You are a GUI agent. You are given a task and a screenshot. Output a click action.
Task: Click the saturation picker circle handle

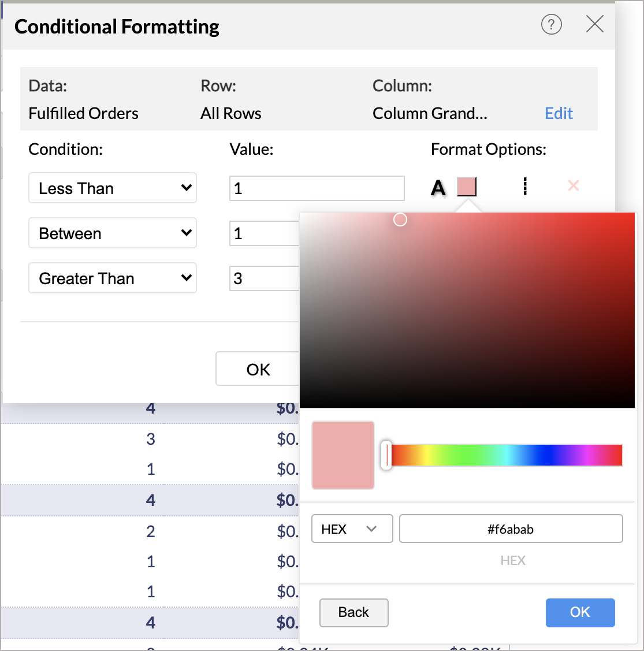coord(400,220)
